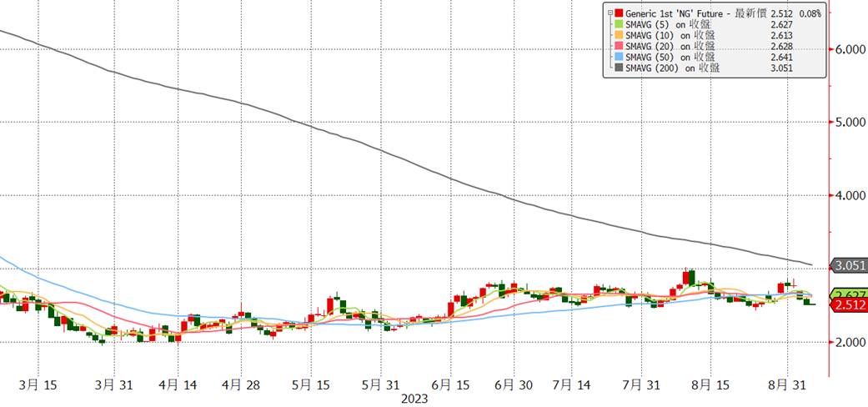
Task: Open the blue SMAVG (50) color swatch
Action: pyautogui.click(x=619, y=57)
